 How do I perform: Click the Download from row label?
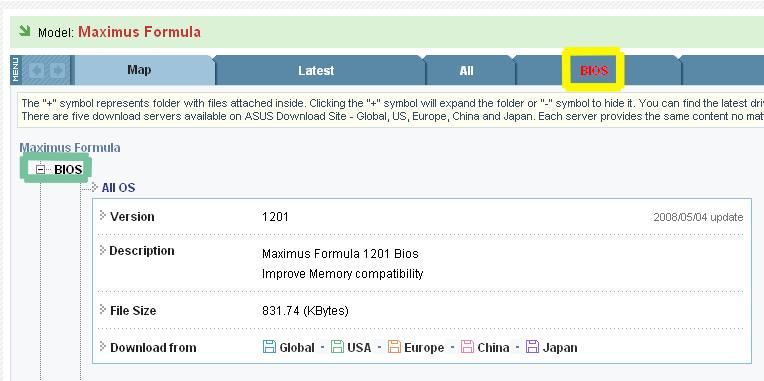[153, 348]
